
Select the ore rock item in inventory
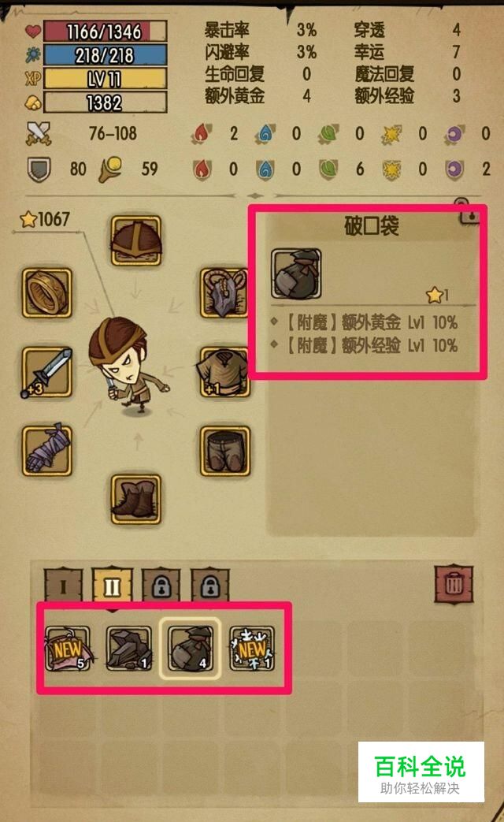pyautogui.click(x=128, y=649)
